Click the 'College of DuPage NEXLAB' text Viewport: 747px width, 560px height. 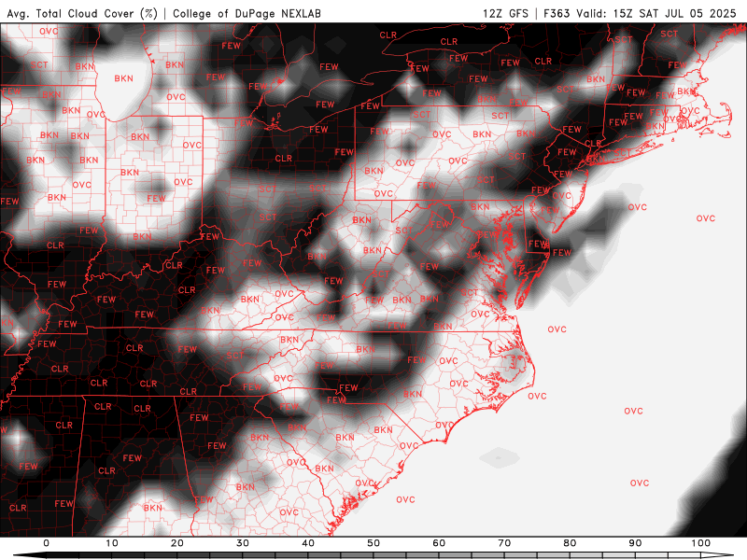point(247,13)
